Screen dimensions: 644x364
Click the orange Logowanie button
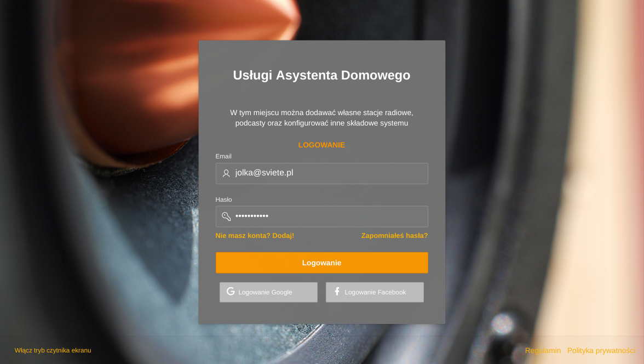point(321,263)
